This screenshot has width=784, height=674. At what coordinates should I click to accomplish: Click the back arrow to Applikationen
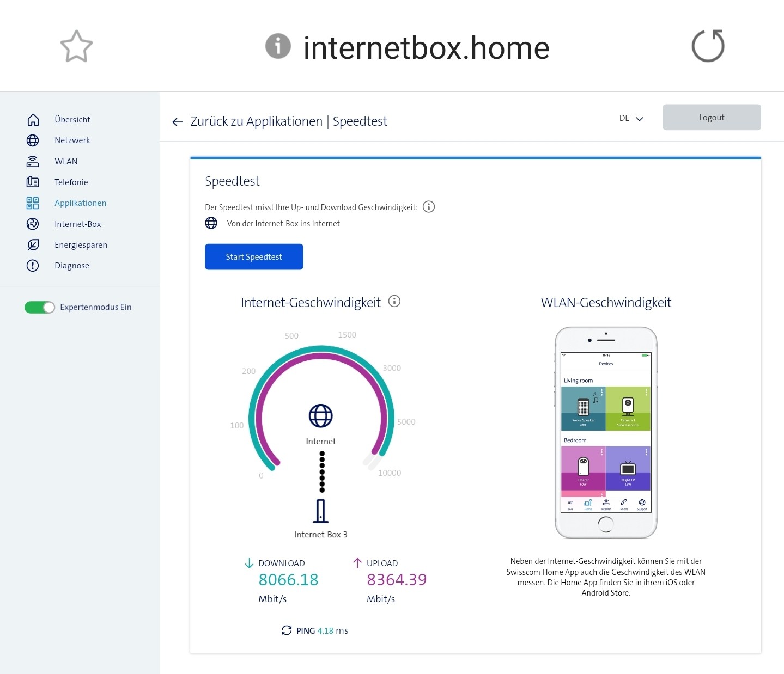pyautogui.click(x=178, y=122)
